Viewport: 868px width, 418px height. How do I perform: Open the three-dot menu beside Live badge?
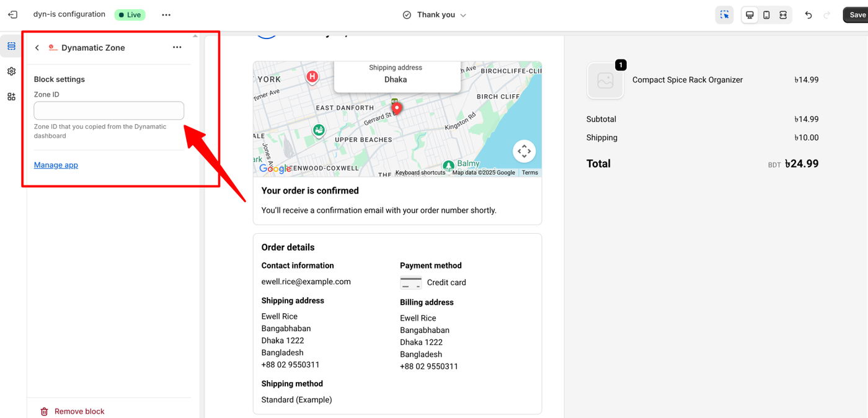click(166, 15)
